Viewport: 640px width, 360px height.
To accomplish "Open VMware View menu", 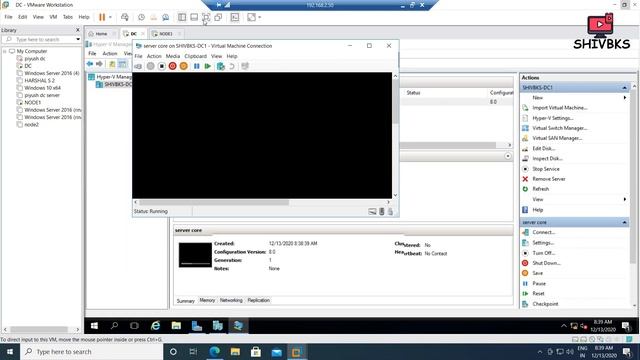I will point(38,17).
